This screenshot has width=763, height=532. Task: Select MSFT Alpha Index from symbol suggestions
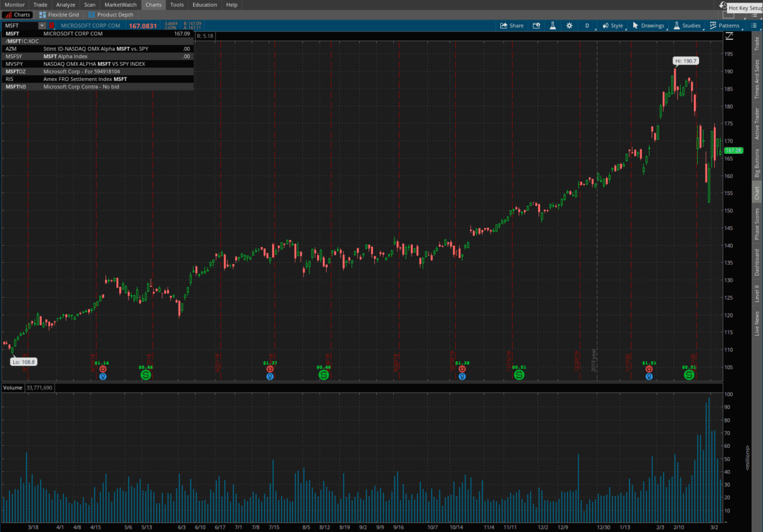[x=65, y=56]
